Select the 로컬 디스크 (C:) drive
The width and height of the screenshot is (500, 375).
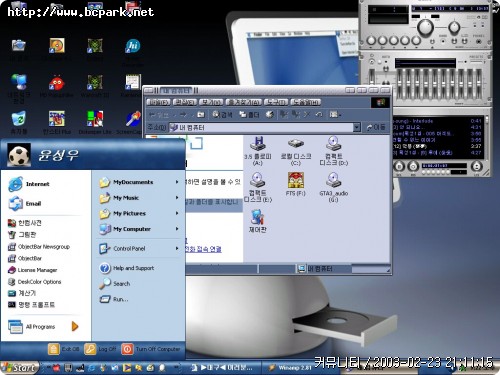[x=296, y=152]
